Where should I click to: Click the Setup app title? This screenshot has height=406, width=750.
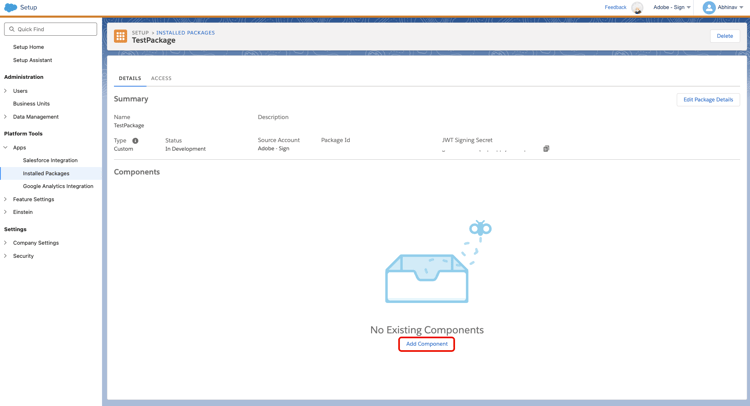point(29,7)
